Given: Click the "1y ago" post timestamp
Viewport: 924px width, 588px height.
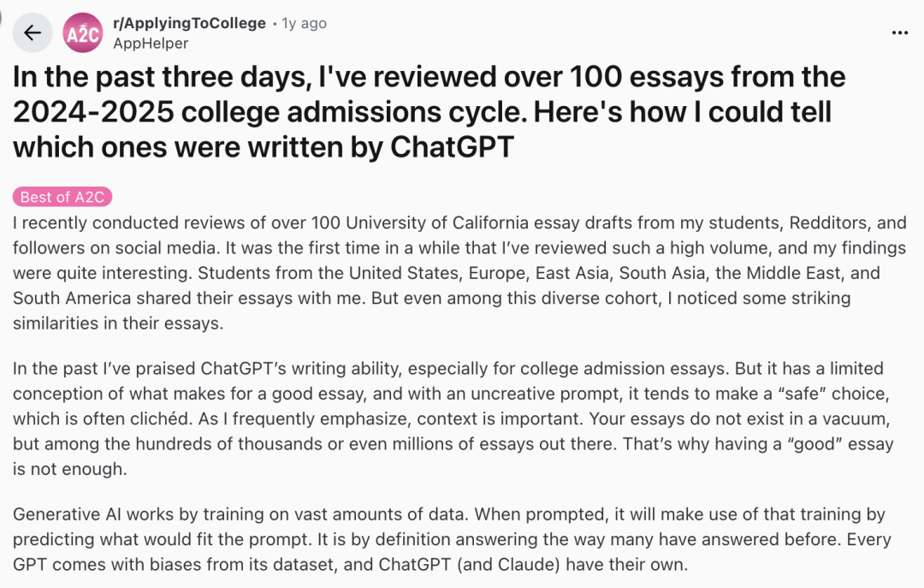Looking at the screenshot, I should pyautogui.click(x=304, y=24).
